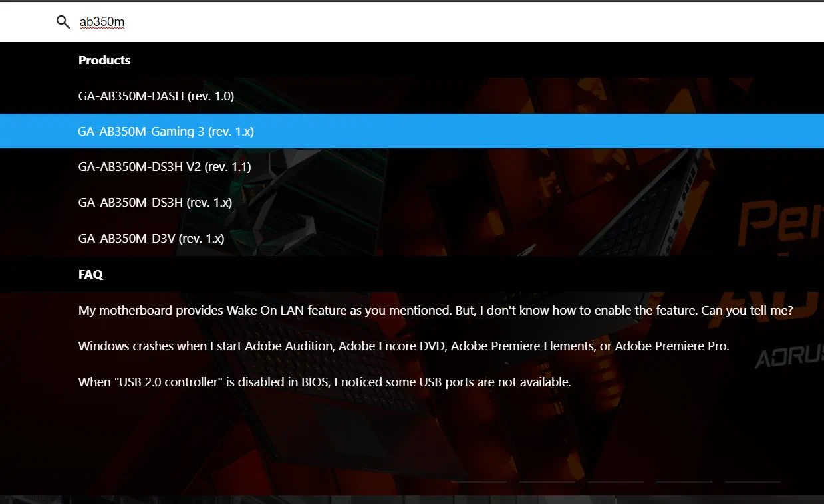Click the Products section heading

104,60
